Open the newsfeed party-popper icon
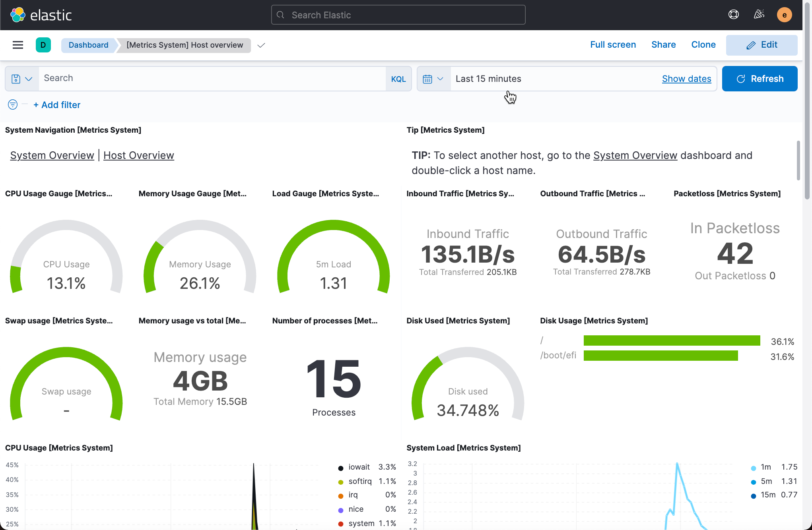The image size is (812, 530). [x=759, y=14]
